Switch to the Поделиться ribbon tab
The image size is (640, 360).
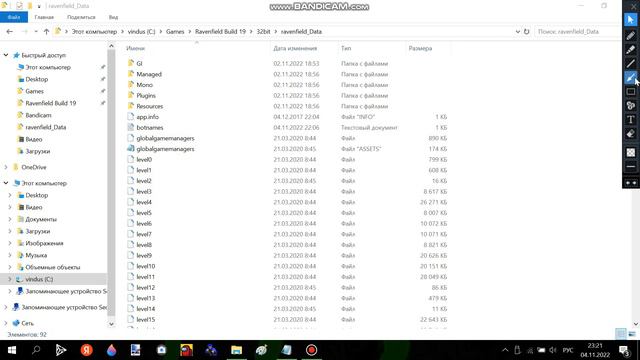(81, 17)
